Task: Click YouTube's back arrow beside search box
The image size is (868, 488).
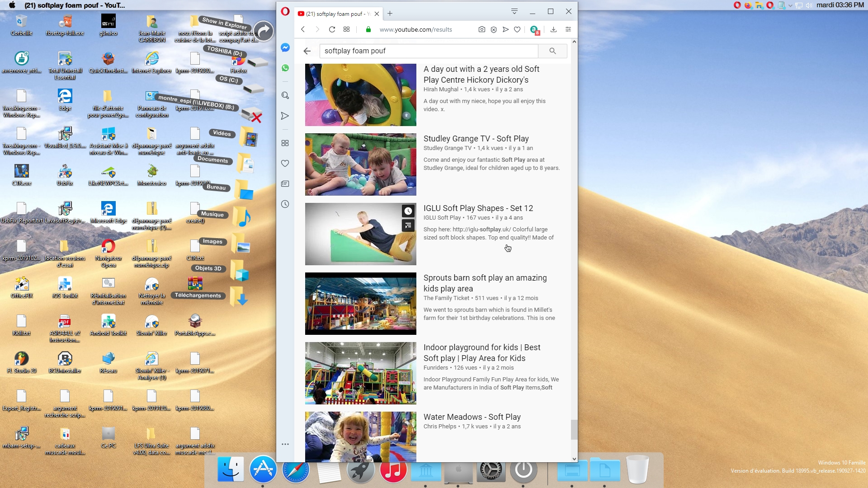Action: 307,51
